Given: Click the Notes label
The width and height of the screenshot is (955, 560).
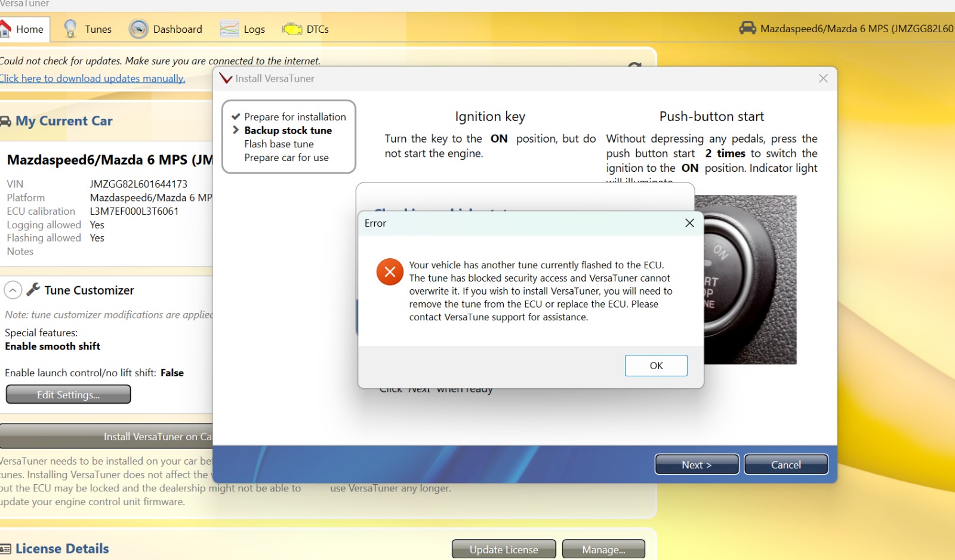Looking at the screenshot, I should pos(20,252).
